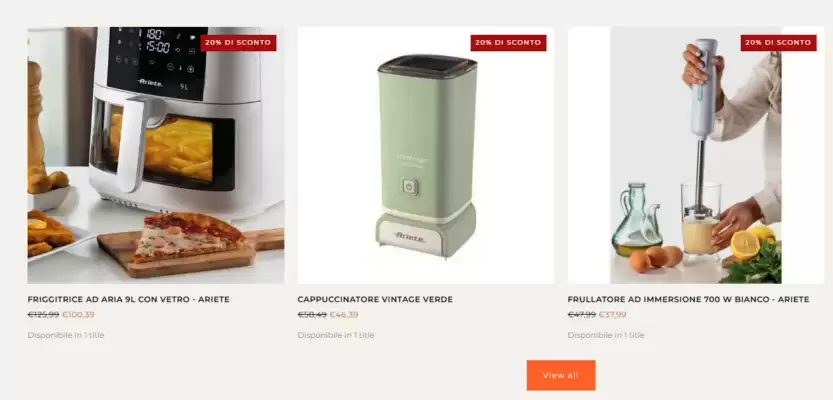Click the View all button
Screen dimensions: 833x400
(x=561, y=375)
